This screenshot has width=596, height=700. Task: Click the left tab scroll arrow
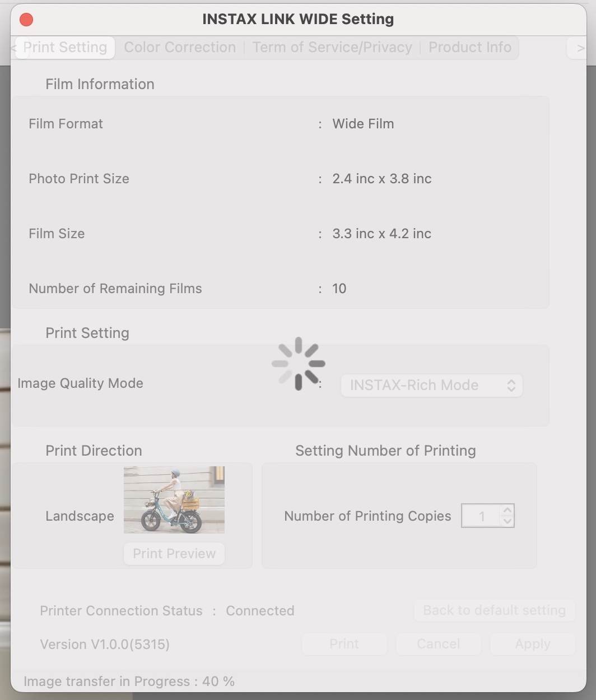14,48
